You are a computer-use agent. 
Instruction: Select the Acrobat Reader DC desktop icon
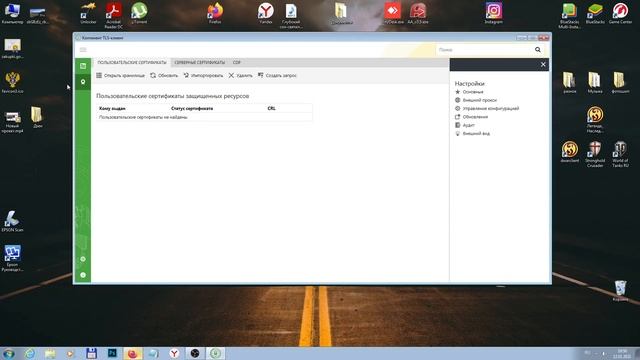click(113, 15)
